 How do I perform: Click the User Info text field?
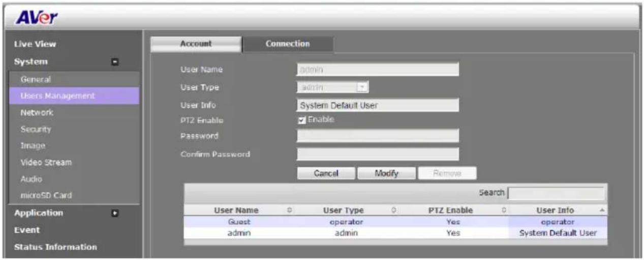(378, 105)
